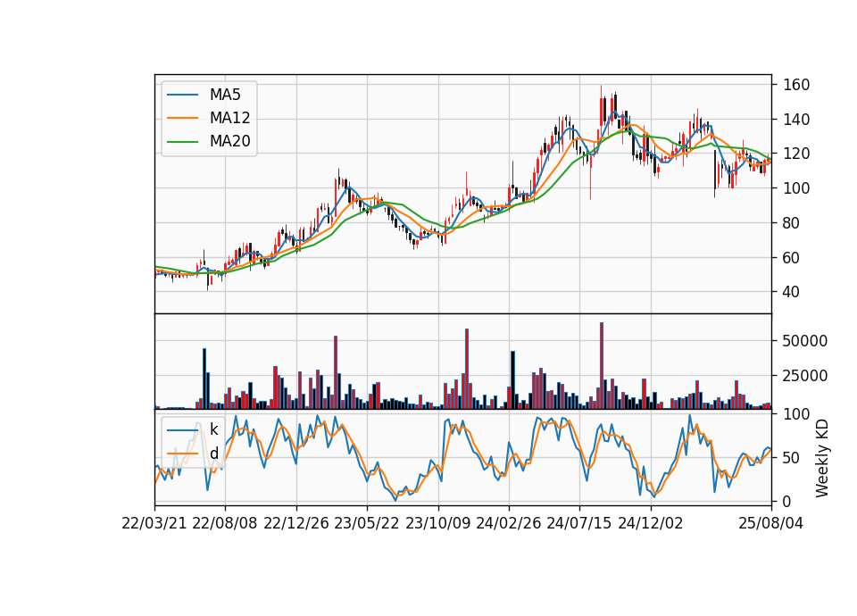Click the 50000 volume axis label

coord(805,340)
